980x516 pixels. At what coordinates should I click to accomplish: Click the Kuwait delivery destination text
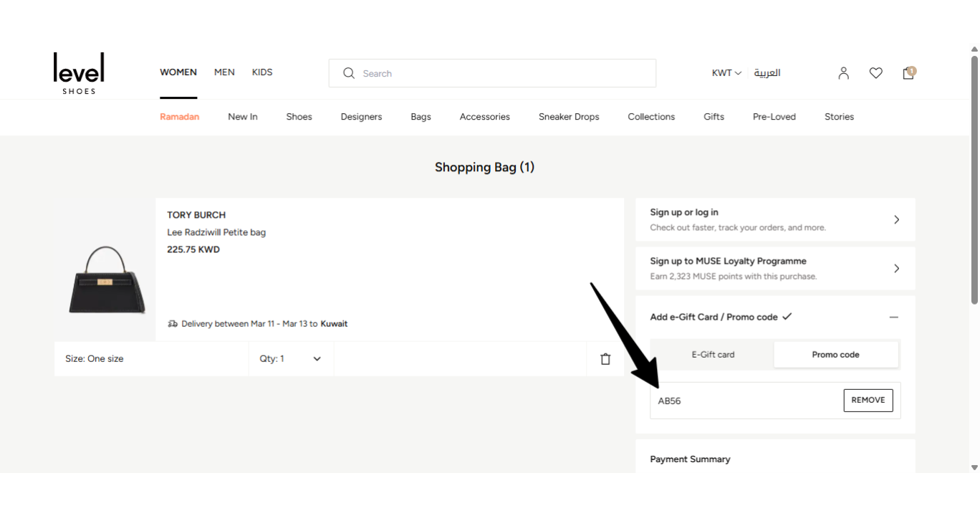coord(334,324)
